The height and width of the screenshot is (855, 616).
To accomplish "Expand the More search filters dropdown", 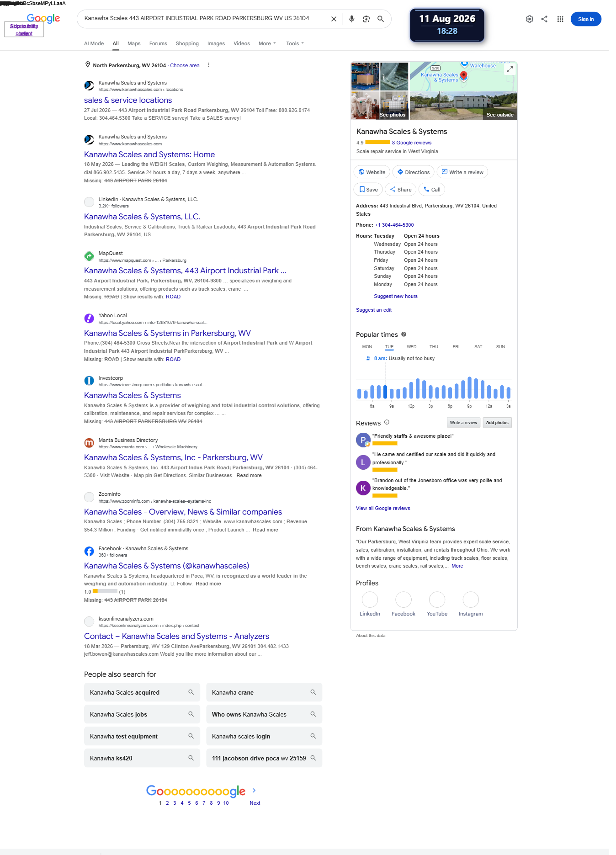I will tap(267, 43).
